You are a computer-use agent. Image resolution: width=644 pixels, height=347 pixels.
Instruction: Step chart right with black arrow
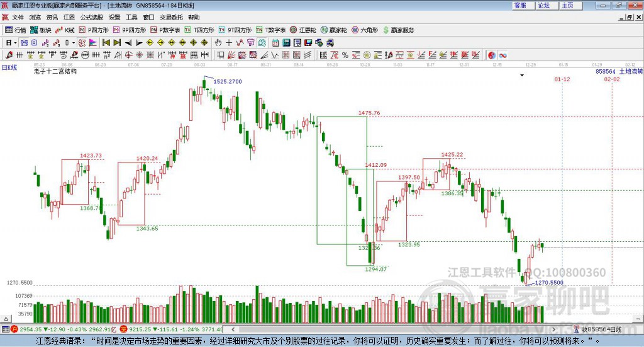(x=139, y=43)
